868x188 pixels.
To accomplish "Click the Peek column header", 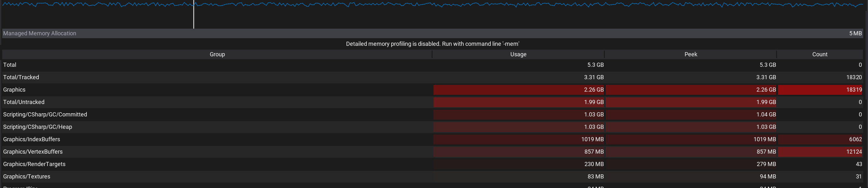I will coord(690,54).
